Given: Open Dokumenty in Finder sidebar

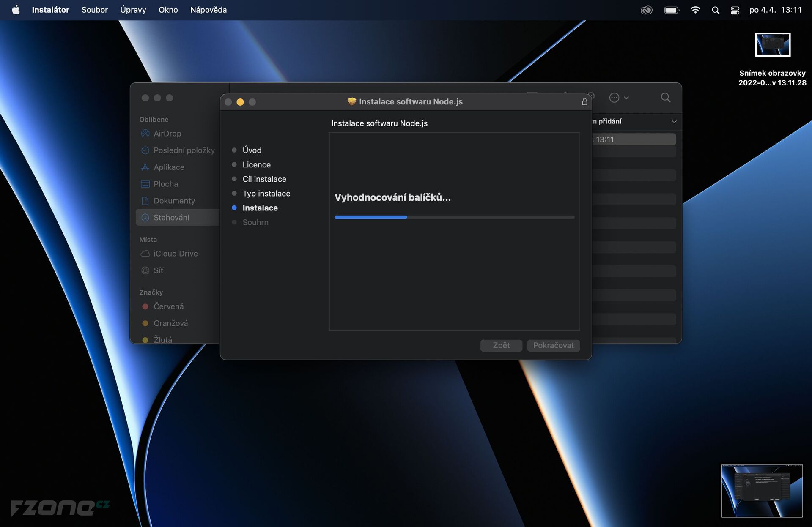Looking at the screenshot, I should (x=174, y=201).
